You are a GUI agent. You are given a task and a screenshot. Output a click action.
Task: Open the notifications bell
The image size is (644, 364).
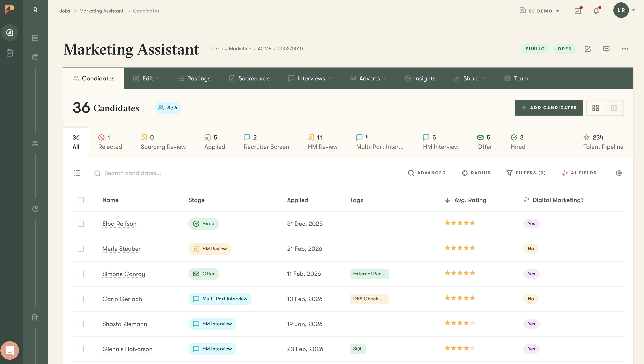(597, 11)
